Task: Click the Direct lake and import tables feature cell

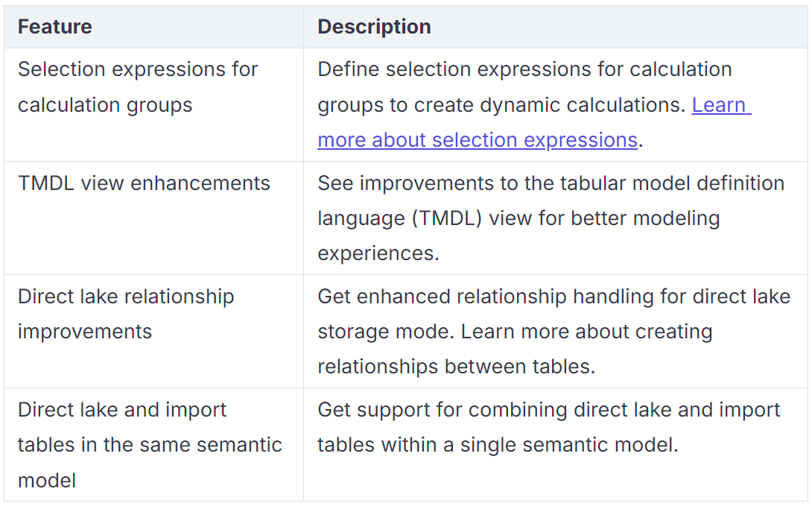Action: point(149,445)
